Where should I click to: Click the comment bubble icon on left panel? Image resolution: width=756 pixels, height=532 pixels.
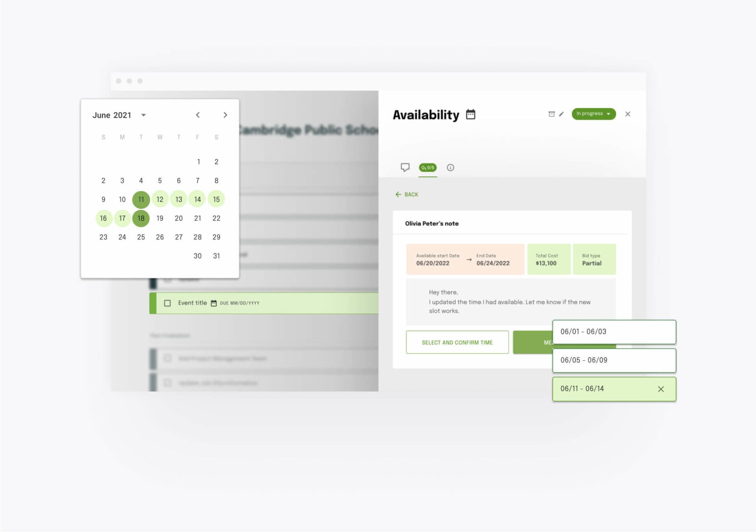pos(404,168)
